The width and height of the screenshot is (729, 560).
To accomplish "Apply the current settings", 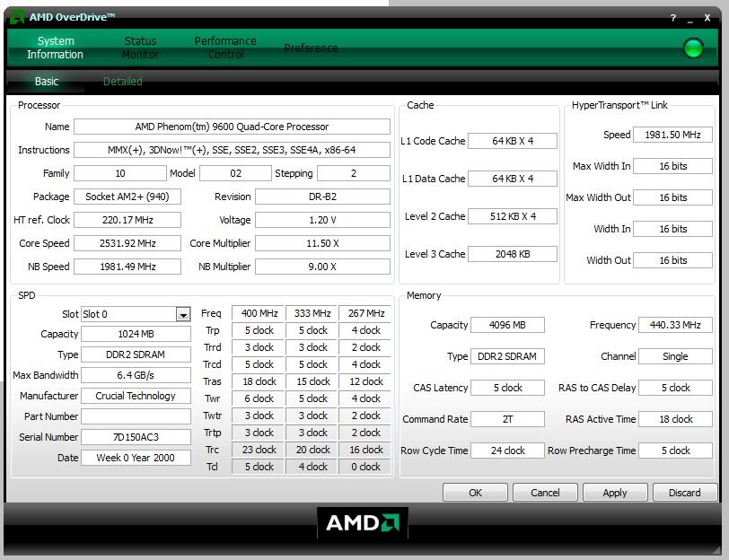I will coord(615,493).
